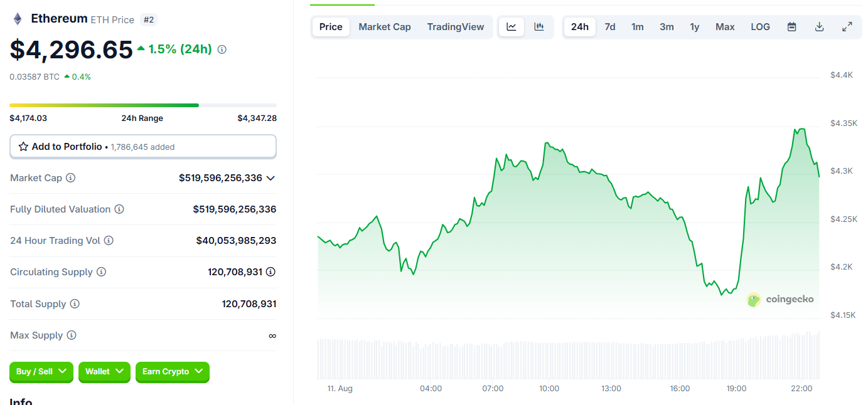Click the #2 rank badge
868x405 pixels.
coord(149,20)
